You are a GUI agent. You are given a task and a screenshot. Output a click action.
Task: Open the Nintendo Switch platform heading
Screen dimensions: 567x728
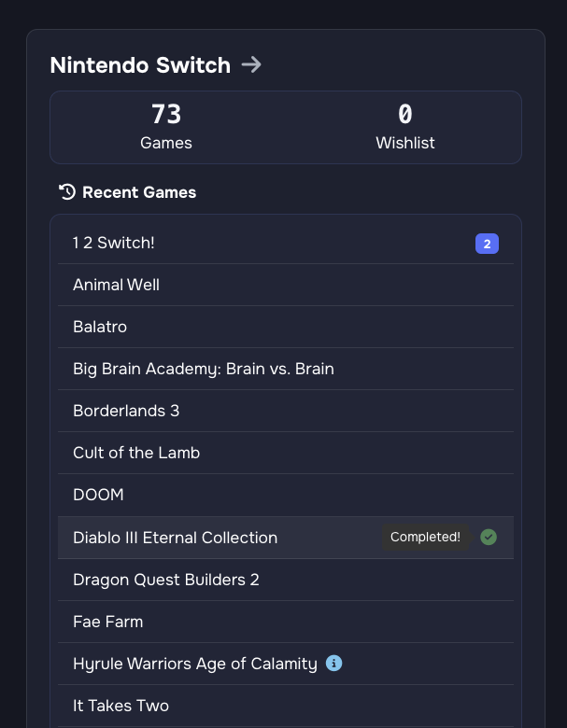point(140,65)
